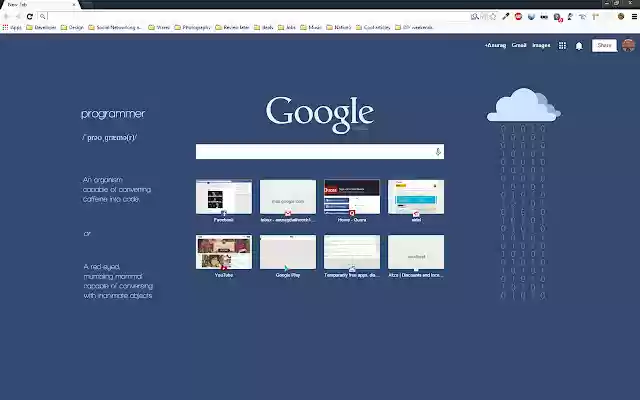Viewport: 640px width, 400px height.
Task: Open the Jobs bookmarks folder
Action: pyautogui.click(x=287, y=27)
